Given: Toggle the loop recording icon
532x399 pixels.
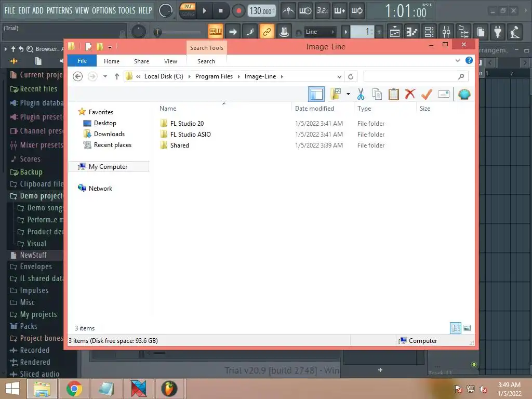Looking at the screenshot, I should pyautogui.click(x=356, y=11).
